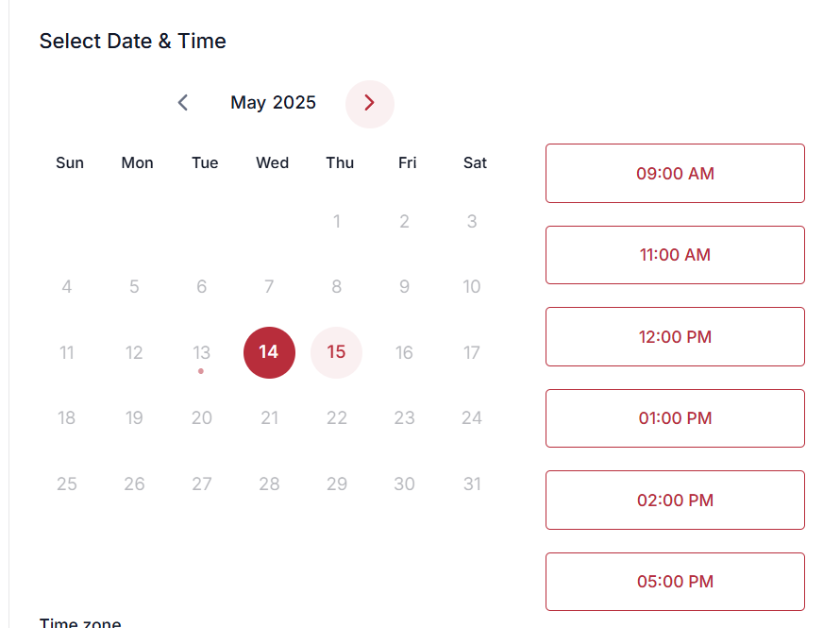
Task: Select May 16 on the calendar
Action: [x=404, y=352]
